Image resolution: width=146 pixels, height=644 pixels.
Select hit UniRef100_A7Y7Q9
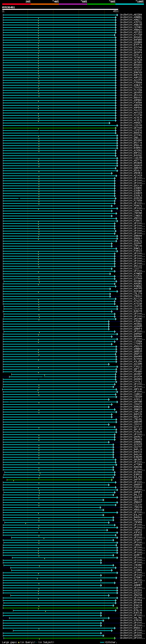tap(131, 35)
